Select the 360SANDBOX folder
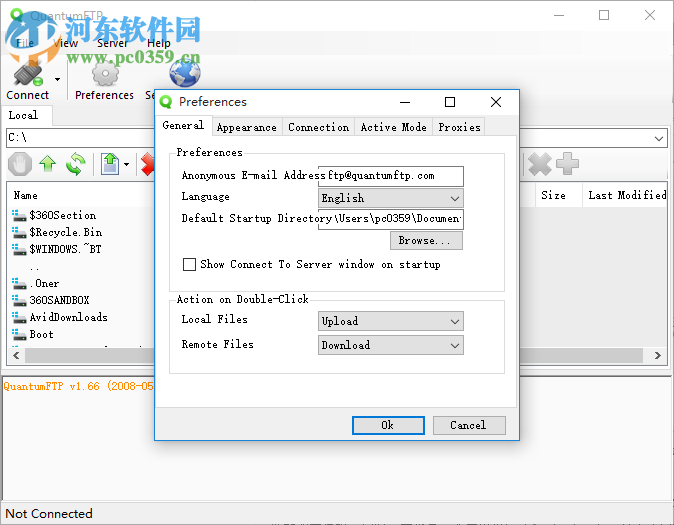This screenshot has width=674, height=525. click(59, 301)
